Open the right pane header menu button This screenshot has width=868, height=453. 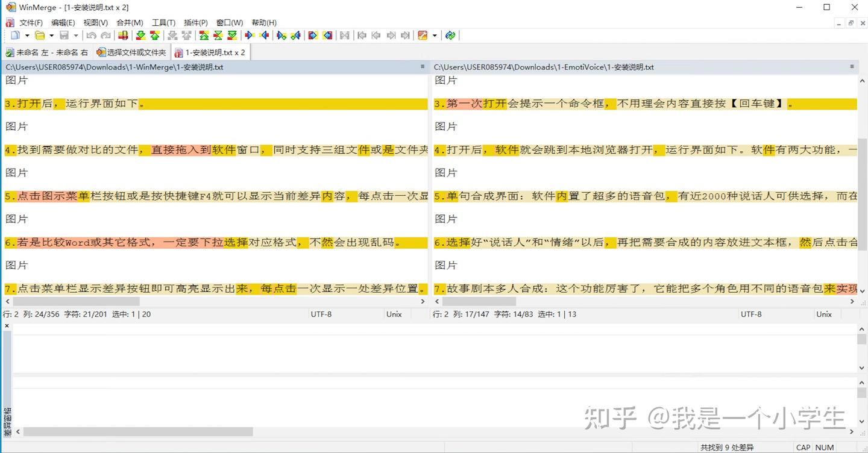coord(852,67)
